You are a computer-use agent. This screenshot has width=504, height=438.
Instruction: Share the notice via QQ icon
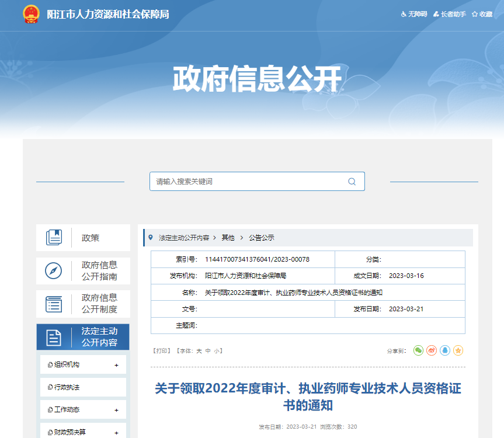[445, 350]
